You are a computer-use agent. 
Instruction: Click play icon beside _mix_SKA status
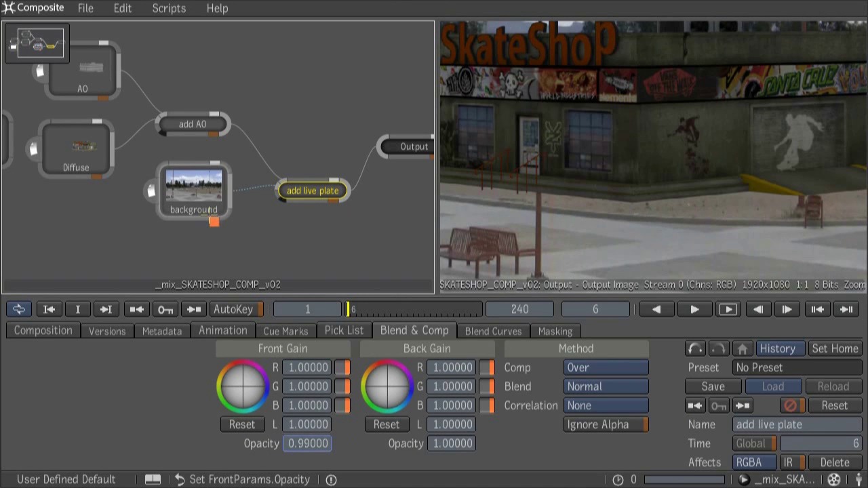tap(744, 480)
